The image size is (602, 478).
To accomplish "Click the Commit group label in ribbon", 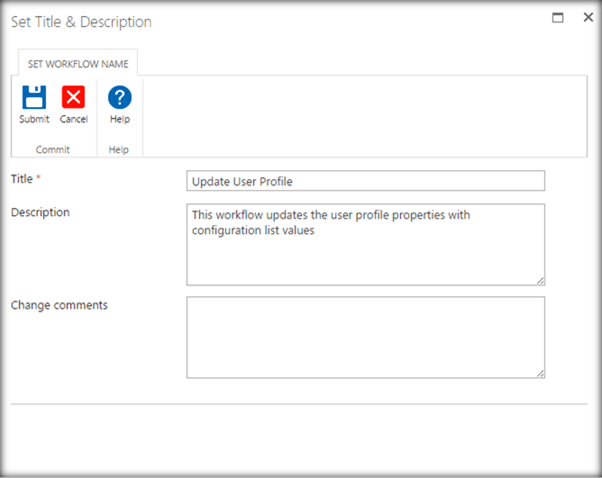I will [53, 149].
